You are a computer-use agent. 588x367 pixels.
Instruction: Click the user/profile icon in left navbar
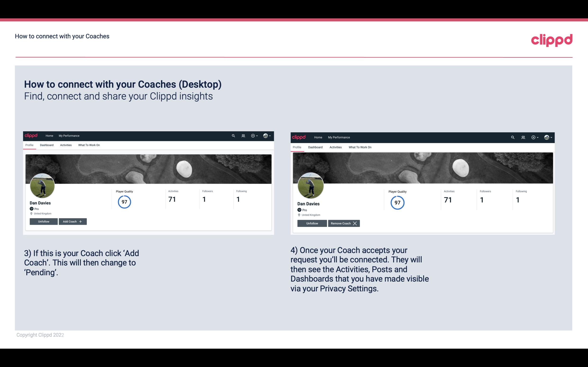pos(243,136)
